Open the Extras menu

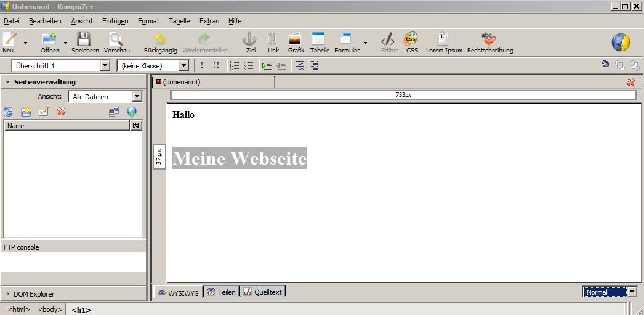[209, 21]
